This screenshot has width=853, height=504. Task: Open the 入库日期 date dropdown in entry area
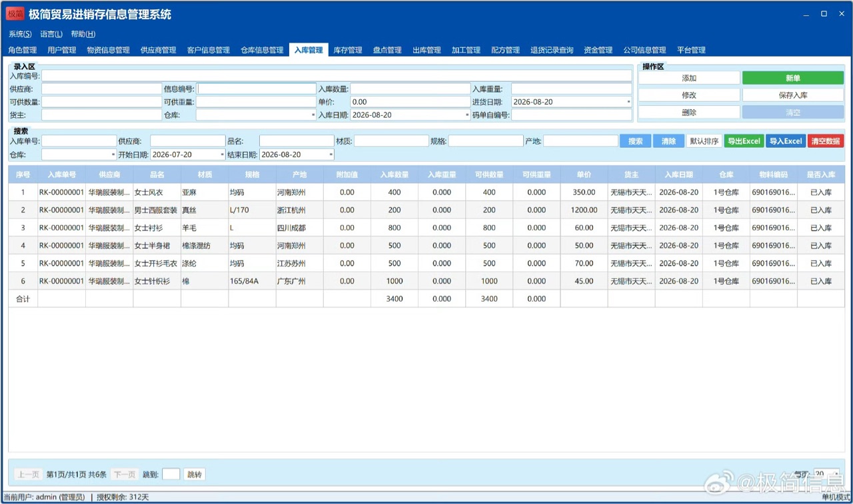[x=466, y=115]
